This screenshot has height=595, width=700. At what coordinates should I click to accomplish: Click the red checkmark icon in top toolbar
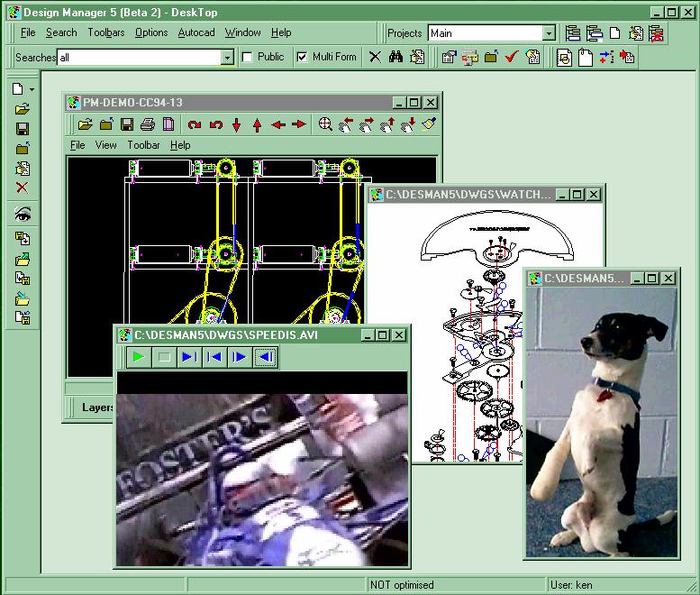point(512,57)
